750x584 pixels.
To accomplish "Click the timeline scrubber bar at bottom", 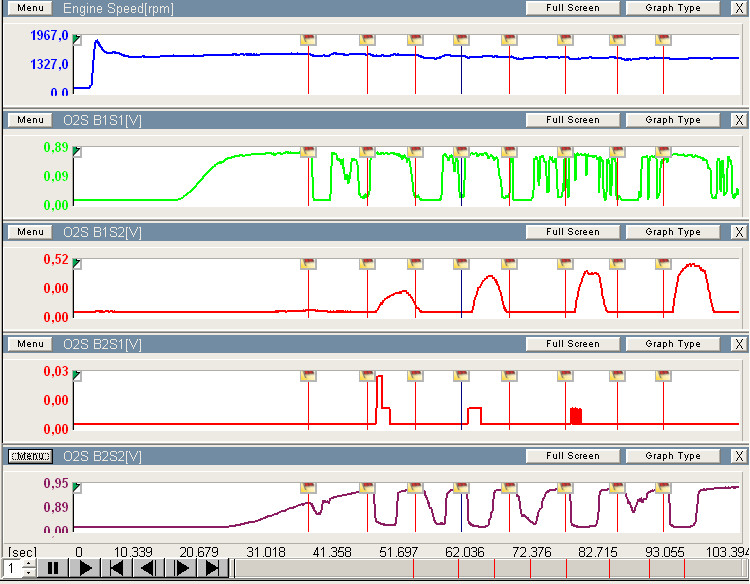I will click(x=490, y=568).
